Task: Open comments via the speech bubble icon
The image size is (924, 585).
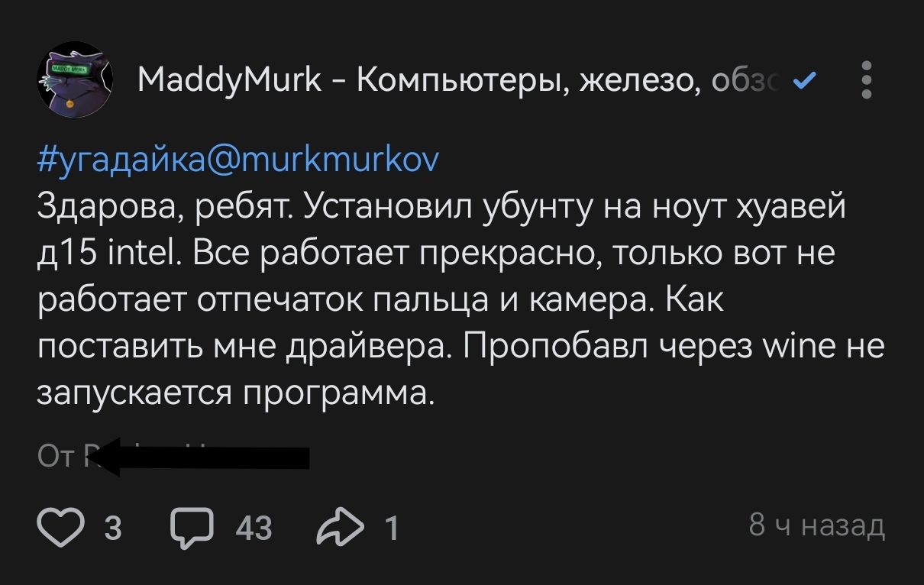Action: pos(191,527)
